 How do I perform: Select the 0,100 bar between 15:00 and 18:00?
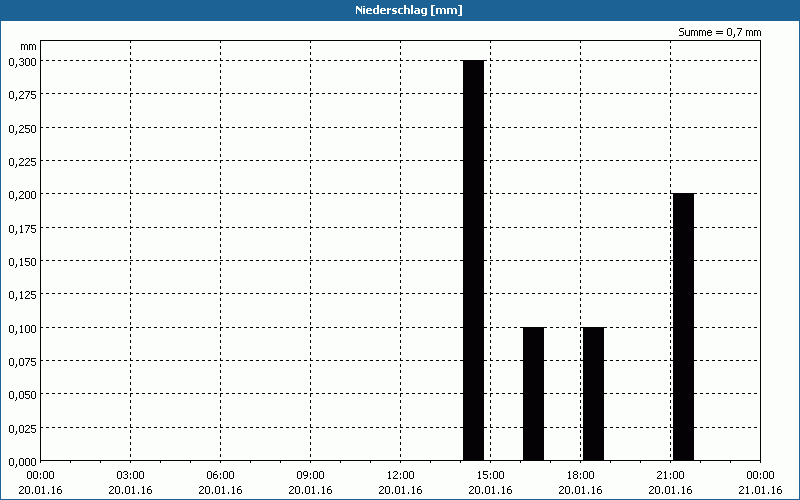pos(534,394)
